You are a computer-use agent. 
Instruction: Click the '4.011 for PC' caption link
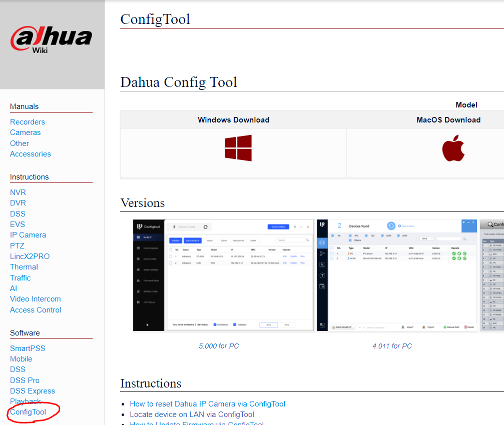pos(392,346)
